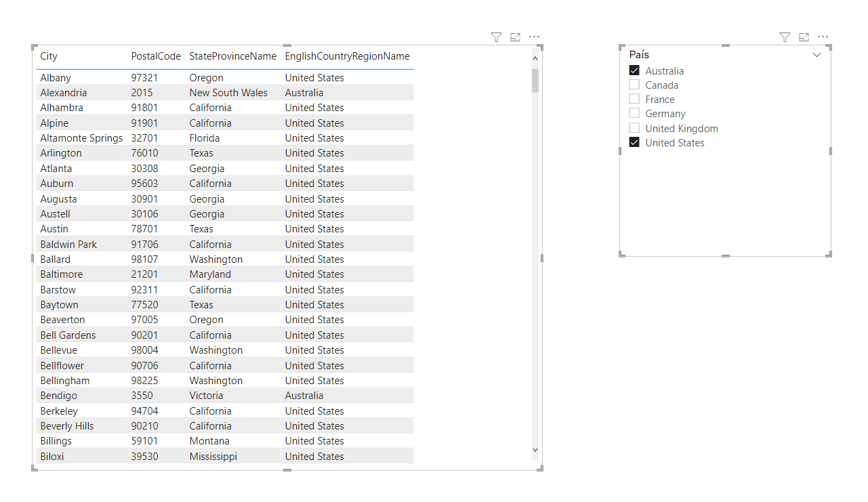The image size is (868, 502).
Task: Check United Kingdom in the slicer
Action: pos(634,128)
